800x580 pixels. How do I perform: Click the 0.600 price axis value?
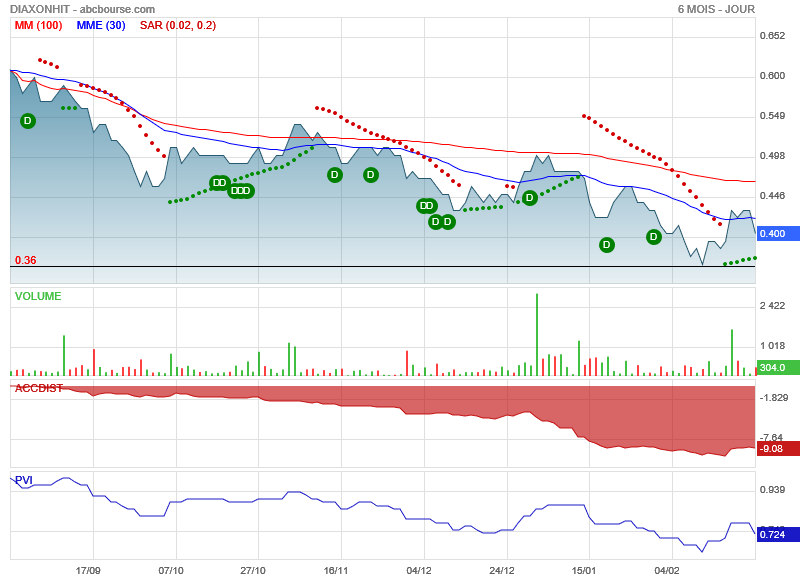coord(772,75)
